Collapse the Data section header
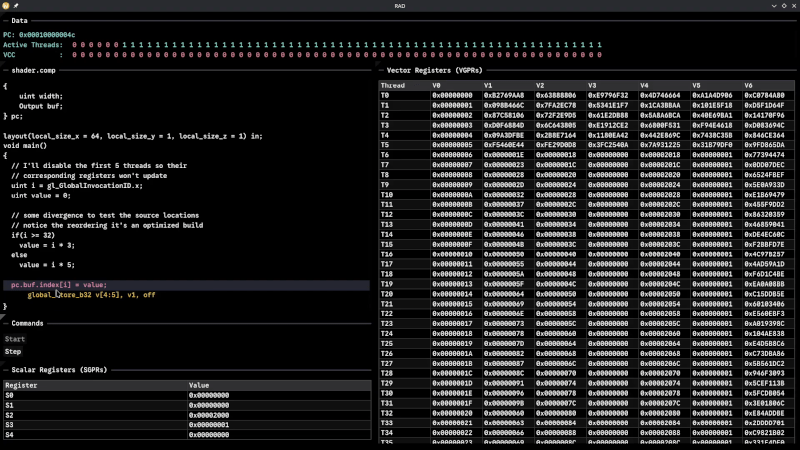The image size is (800, 450). coord(19,20)
